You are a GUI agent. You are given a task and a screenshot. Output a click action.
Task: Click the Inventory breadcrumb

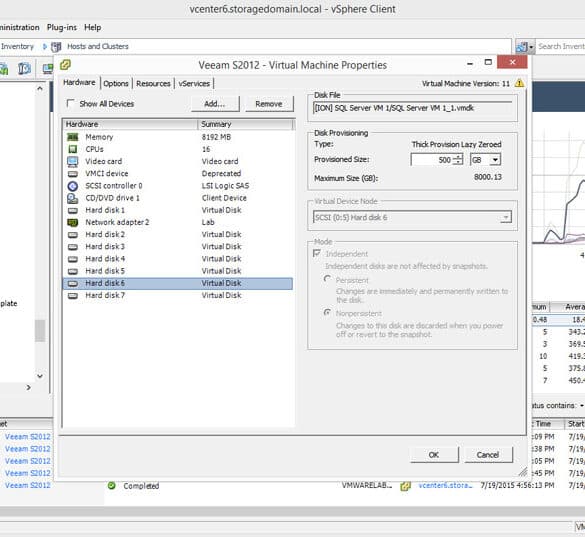(x=17, y=47)
